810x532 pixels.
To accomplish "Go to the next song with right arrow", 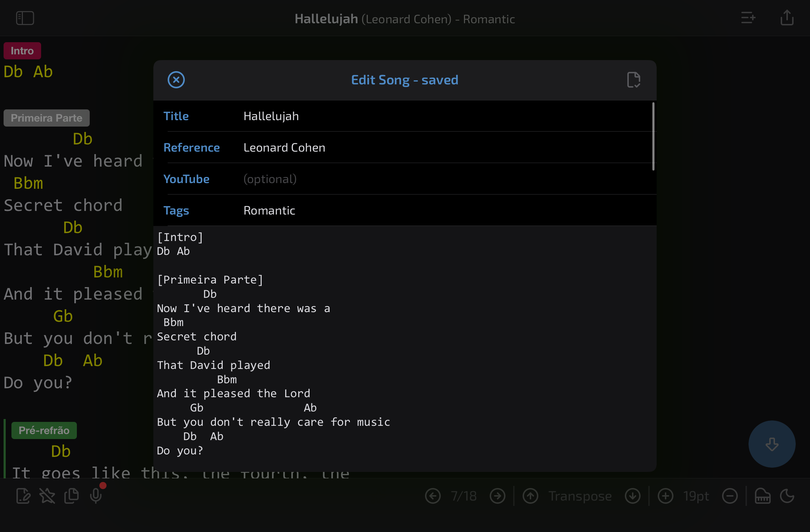I will [498, 496].
